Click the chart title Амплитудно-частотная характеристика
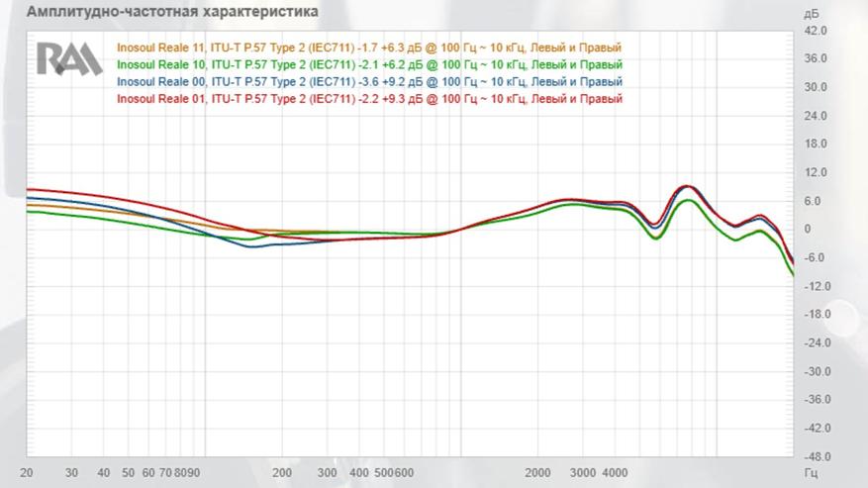This screenshot has width=868, height=488. point(172,12)
